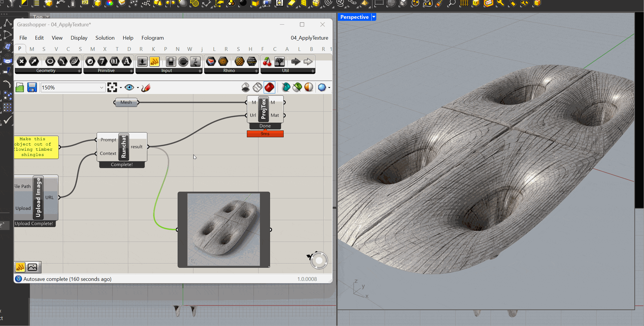The image size is (644, 326).
Task: Toggle wireframe preview display mode
Action: click(257, 87)
